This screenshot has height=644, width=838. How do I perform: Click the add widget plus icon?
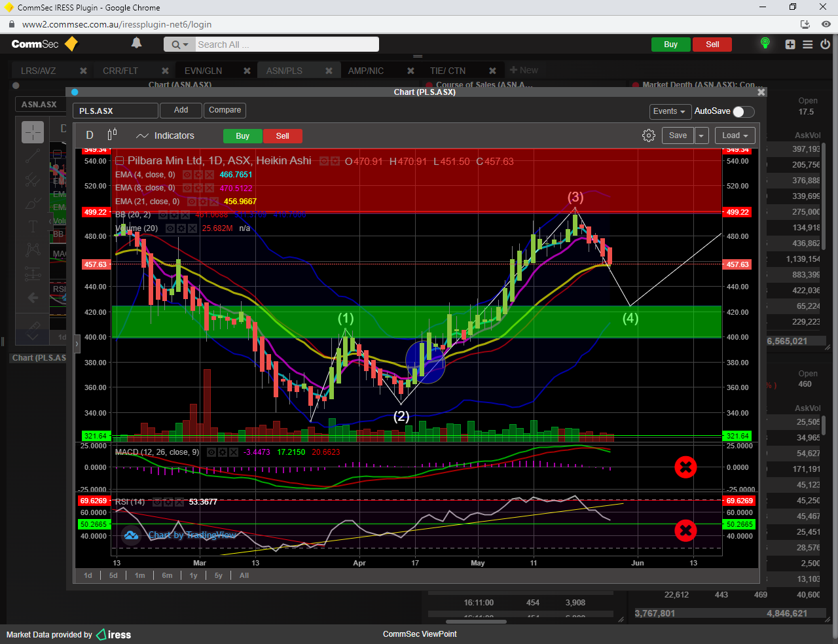click(790, 45)
